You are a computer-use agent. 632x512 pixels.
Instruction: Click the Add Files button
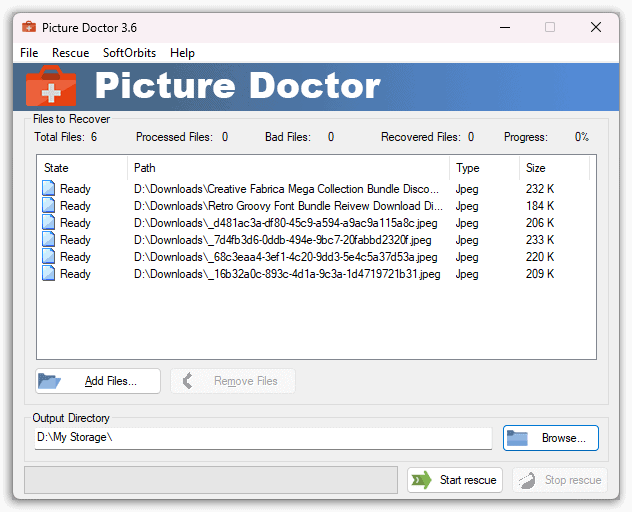click(98, 381)
